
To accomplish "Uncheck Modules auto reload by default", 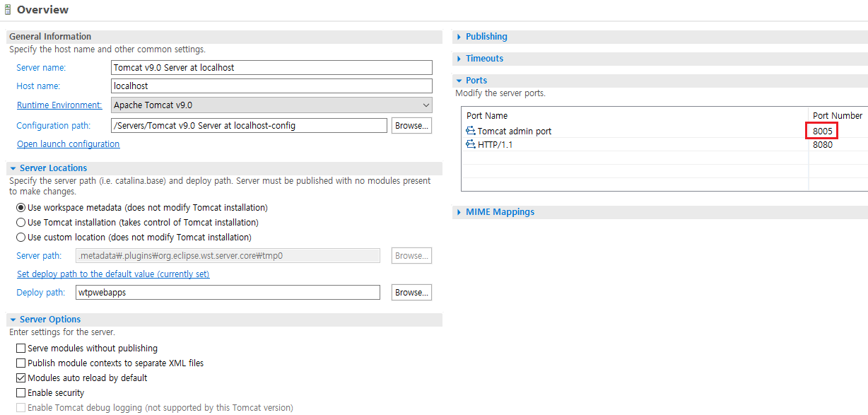I will (x=20, y=378).
